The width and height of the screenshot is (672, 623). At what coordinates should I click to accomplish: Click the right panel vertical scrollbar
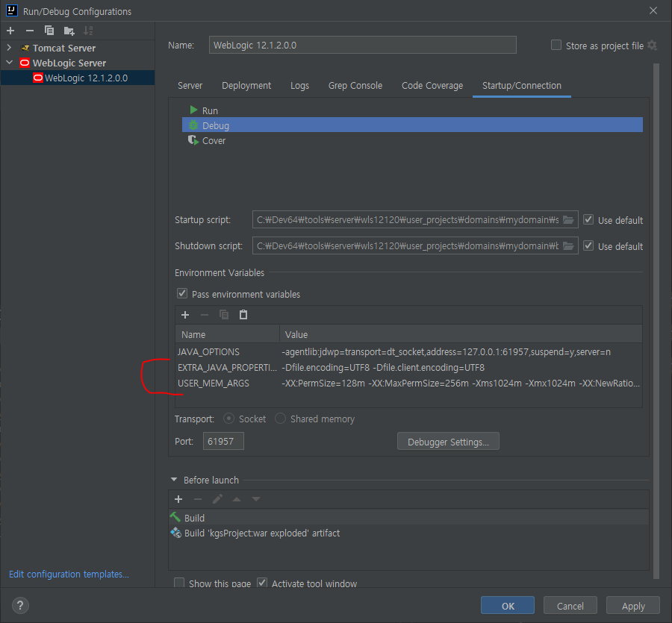(656, 321)
